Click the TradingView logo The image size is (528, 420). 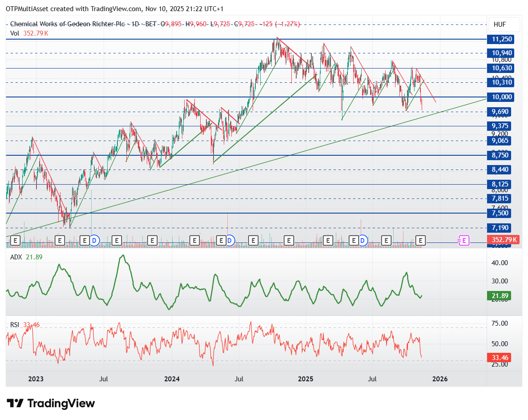[x=51, y=404]
